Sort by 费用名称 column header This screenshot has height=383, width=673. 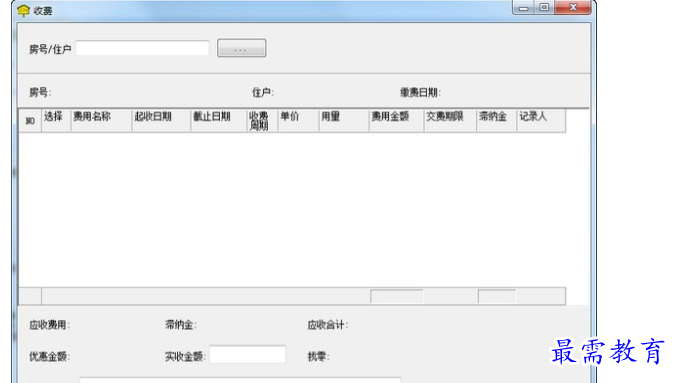point(101,121)
